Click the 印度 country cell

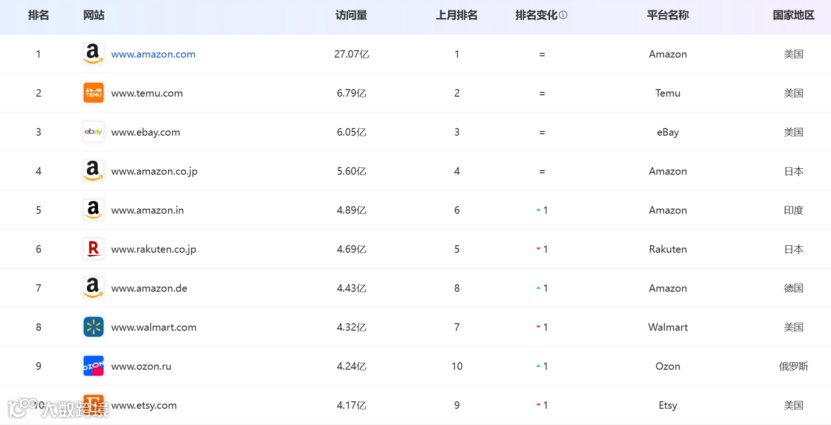[x=793, y=210]
